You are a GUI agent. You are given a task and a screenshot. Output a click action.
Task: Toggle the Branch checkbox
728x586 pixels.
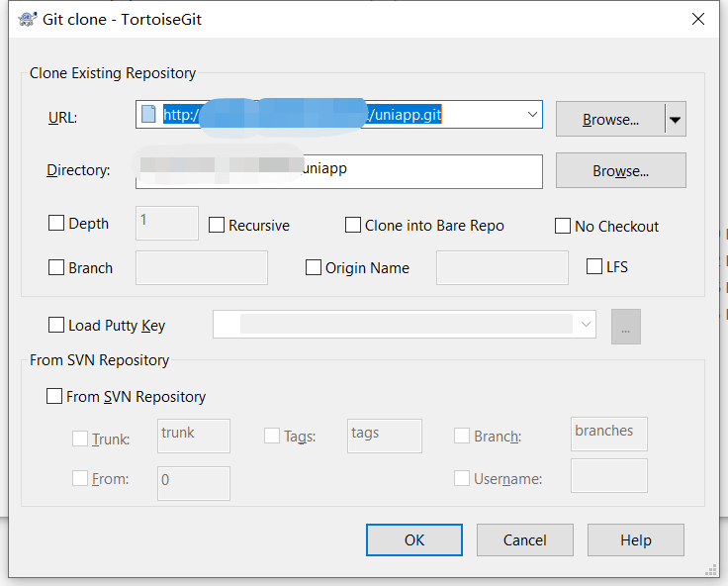(x=56, y=267)
